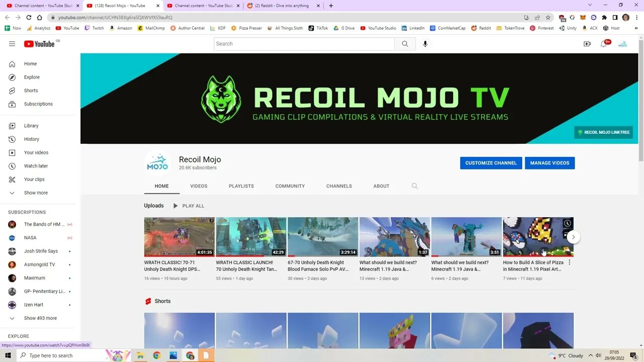This screenshot has width=644, height=362.
Task: Click CUSTOMIZE CHANNEL button
Action: [x=491, y=163]
